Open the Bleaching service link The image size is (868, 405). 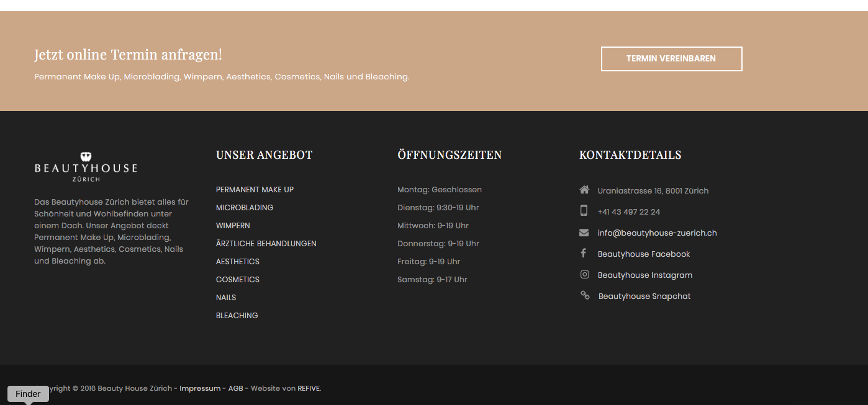pyautogui.click(x=237, y=316)
